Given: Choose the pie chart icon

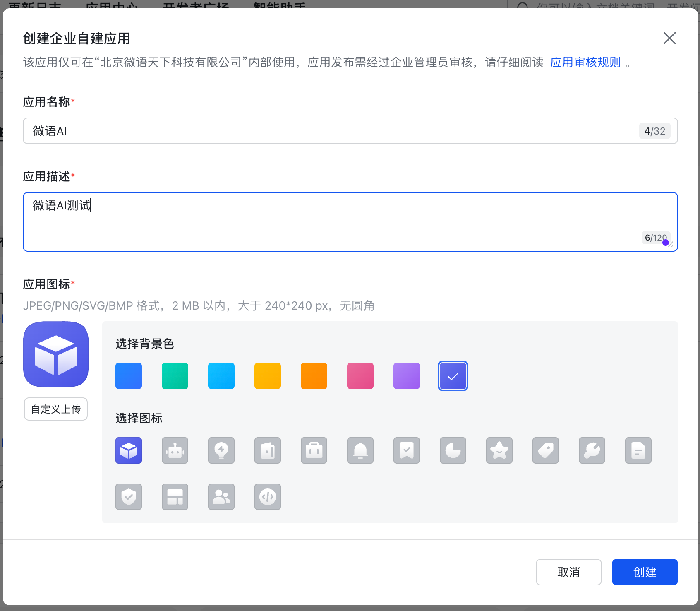Looking at the screenshot, I should [453, 450].
